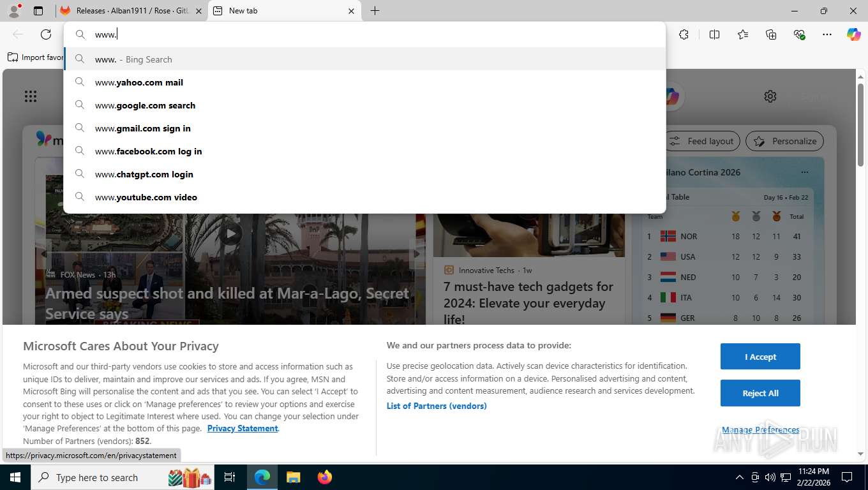Select the www. - Bing Search suggestion
The image size is (868, 490).
[x=364, y=59]
